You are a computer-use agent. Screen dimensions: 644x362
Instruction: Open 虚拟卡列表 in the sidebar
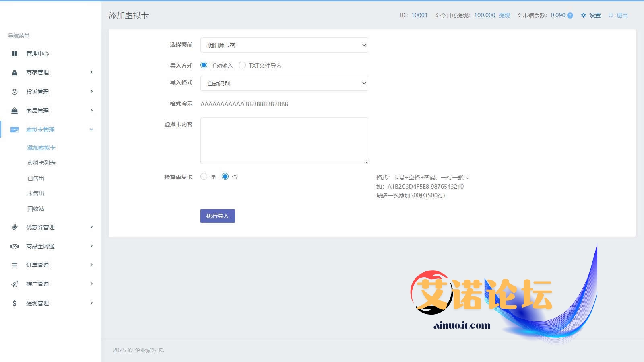[x=41, y=163]
